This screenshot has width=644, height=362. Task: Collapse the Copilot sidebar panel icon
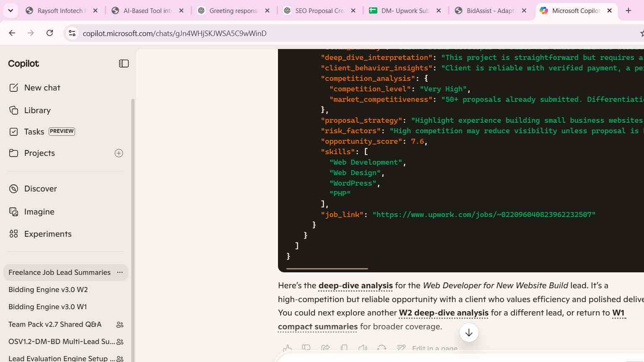124,64
